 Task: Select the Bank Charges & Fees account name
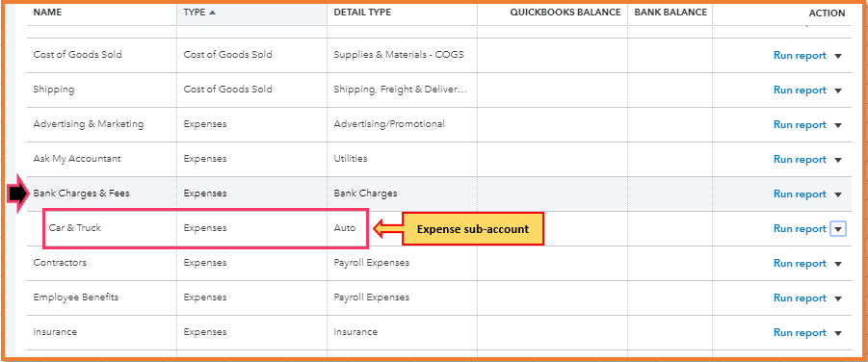click(x=81, y=194)
